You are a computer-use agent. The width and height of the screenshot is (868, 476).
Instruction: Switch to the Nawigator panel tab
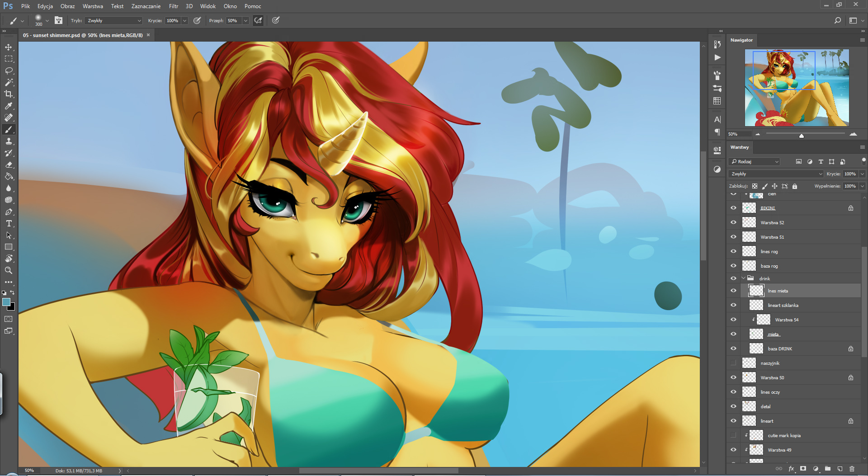[741, 40]
